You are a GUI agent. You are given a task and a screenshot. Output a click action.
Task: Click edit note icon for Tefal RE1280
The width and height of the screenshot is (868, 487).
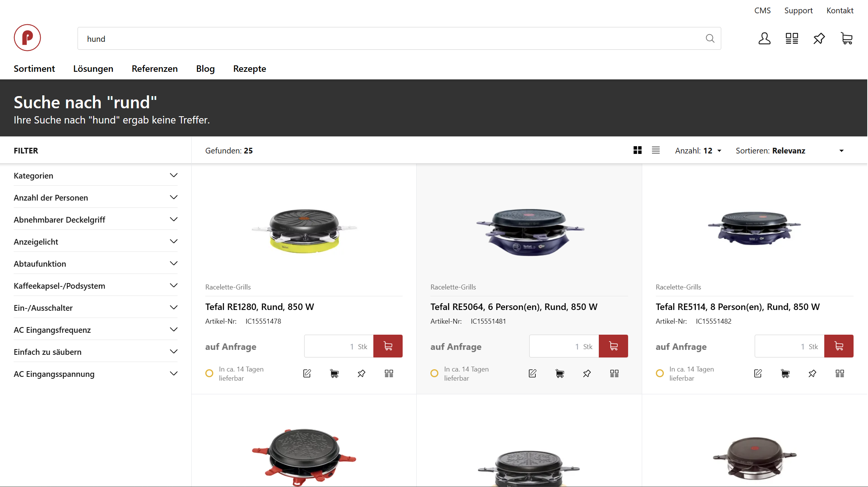tap(307, 373)
